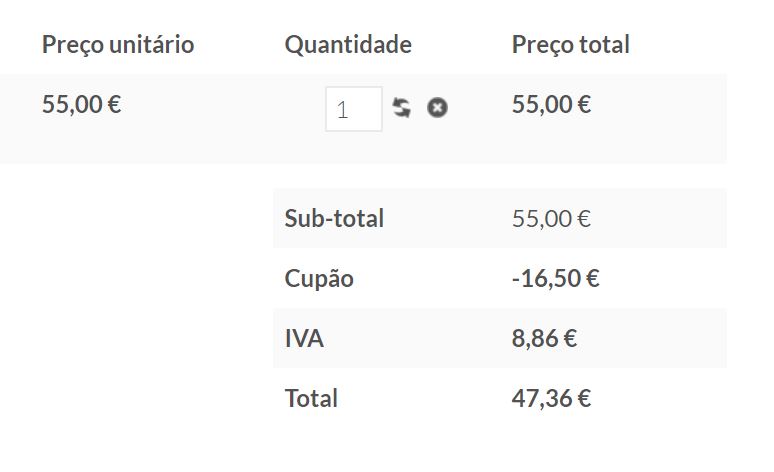Click the euro sign after 47,36
The image size is (774, 472).
coord(584,398)
